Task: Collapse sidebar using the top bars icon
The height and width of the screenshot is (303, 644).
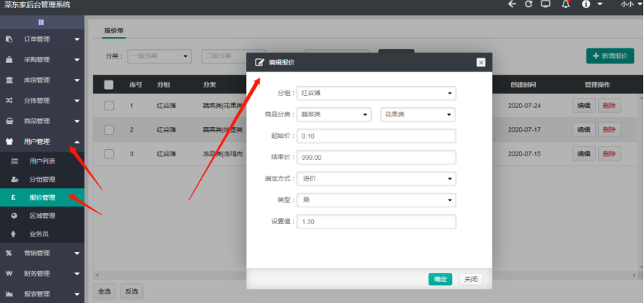Action: [x=42, y=23]
